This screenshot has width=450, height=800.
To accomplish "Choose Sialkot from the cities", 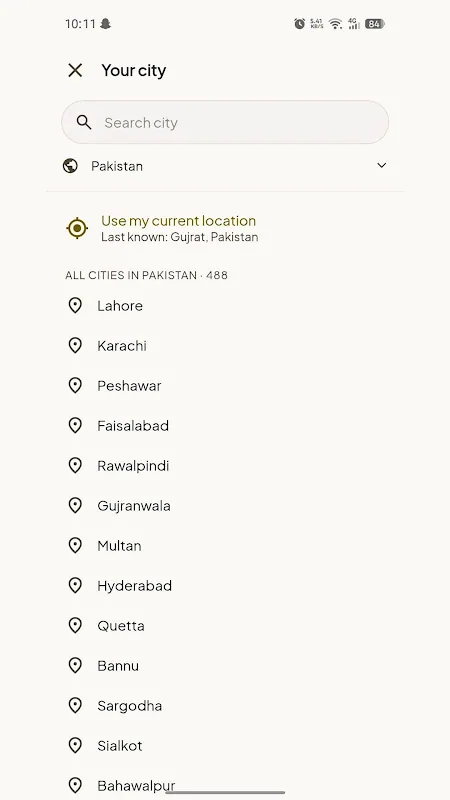I will click(x=225, y=746).
